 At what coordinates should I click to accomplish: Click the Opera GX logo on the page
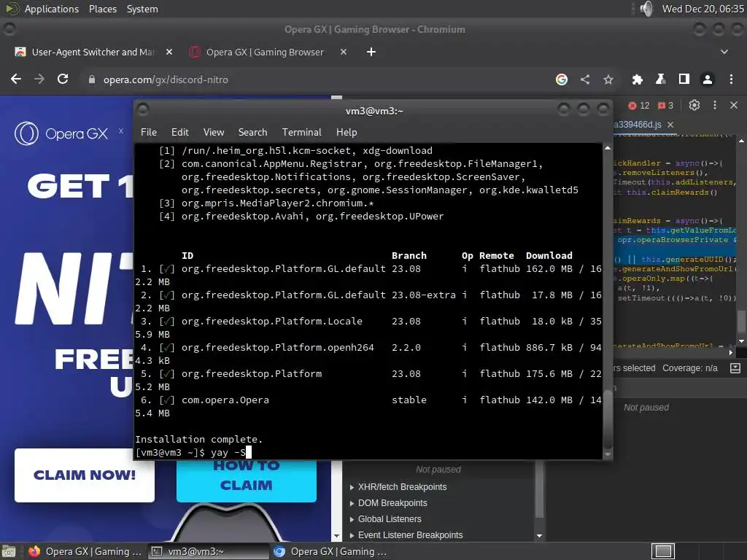(61, 133)
